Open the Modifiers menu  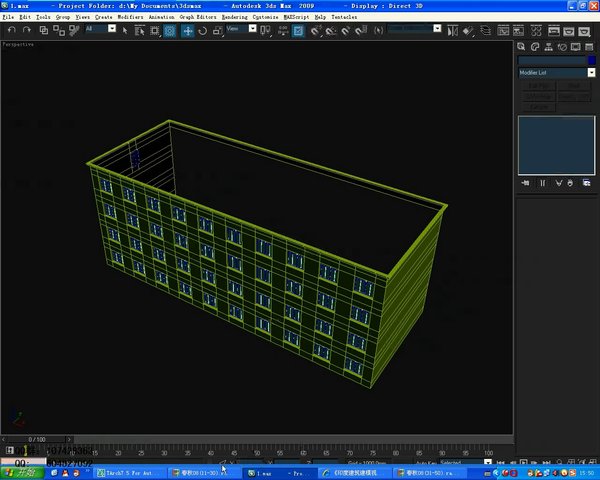pos(130,17)
